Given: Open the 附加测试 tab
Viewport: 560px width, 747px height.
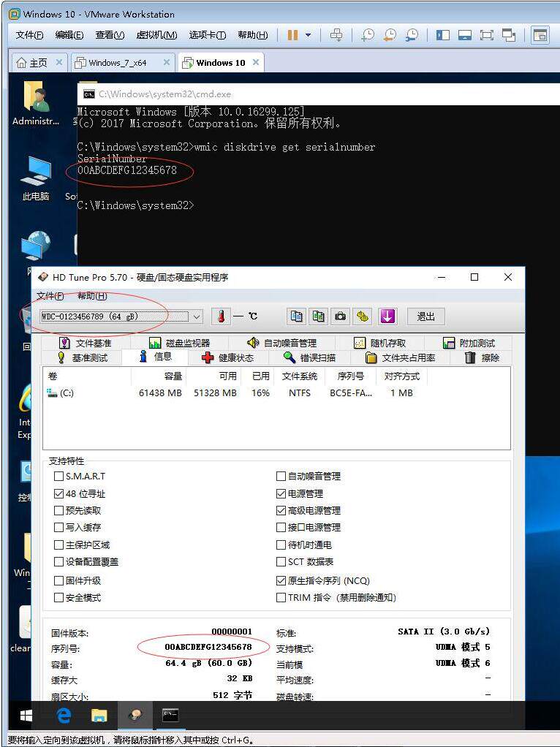Looking at the screenshot, I should (x=469, y=343).
